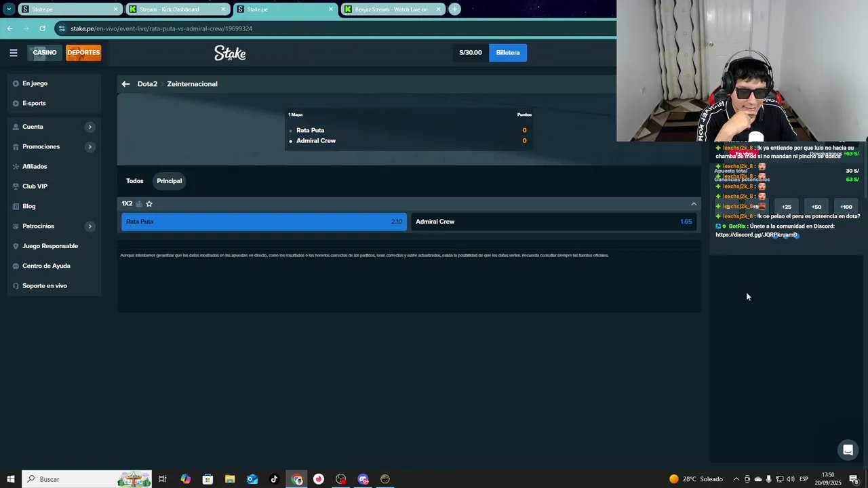
Task: Click the '1 Mapa' scoreboard label
Action: [x=296, y=115]
